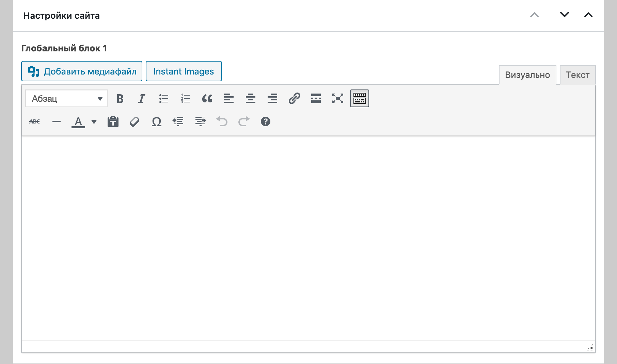Viewport: 617px width, 364px height.
Task: Increase paragraph indent
Action: (x=200, y=121)
